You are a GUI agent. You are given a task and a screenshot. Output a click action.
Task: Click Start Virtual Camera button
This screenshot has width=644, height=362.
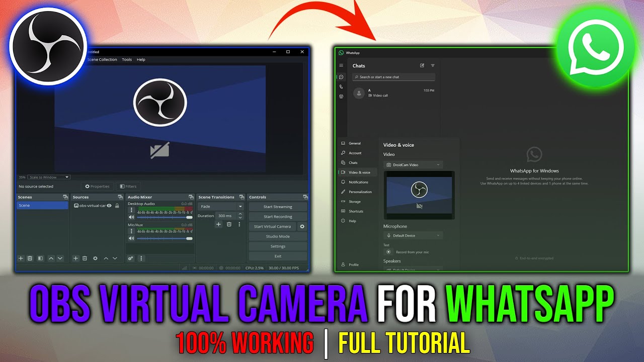tap(272, 226)
